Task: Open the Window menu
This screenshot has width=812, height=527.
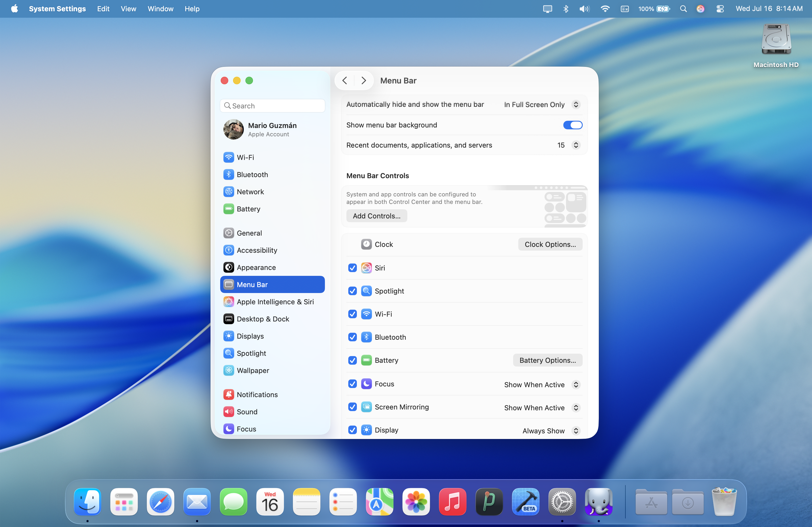Action: tap(160, 9)
